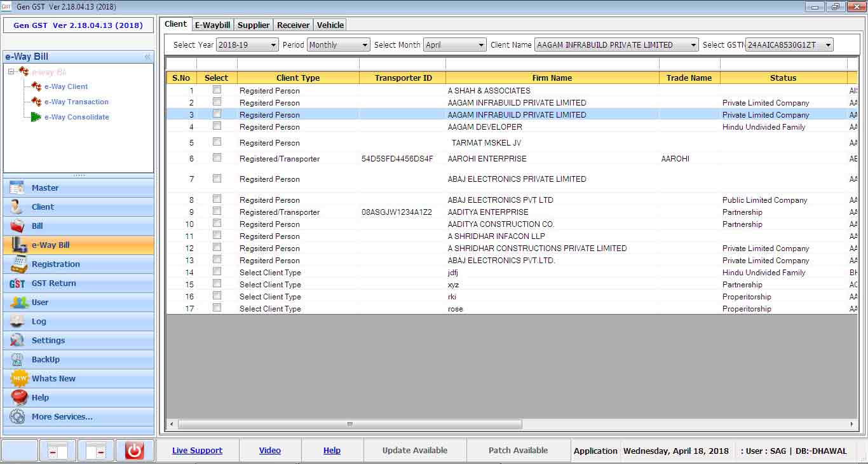This screenshot has height=464, width=868.
Task: Click More Services gear icon
Action: tap(18, 417)
